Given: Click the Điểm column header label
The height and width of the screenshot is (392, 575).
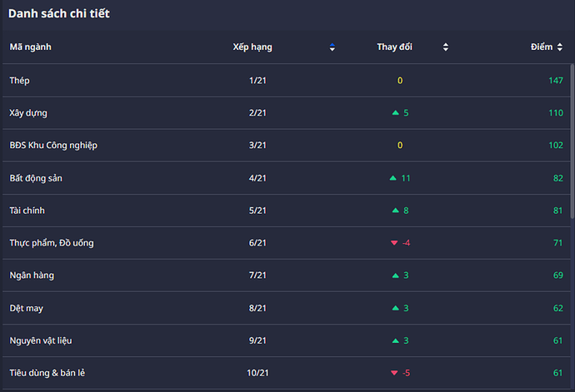Looking at the screenshot, I should pyautogui.click(x=542, y=47).
